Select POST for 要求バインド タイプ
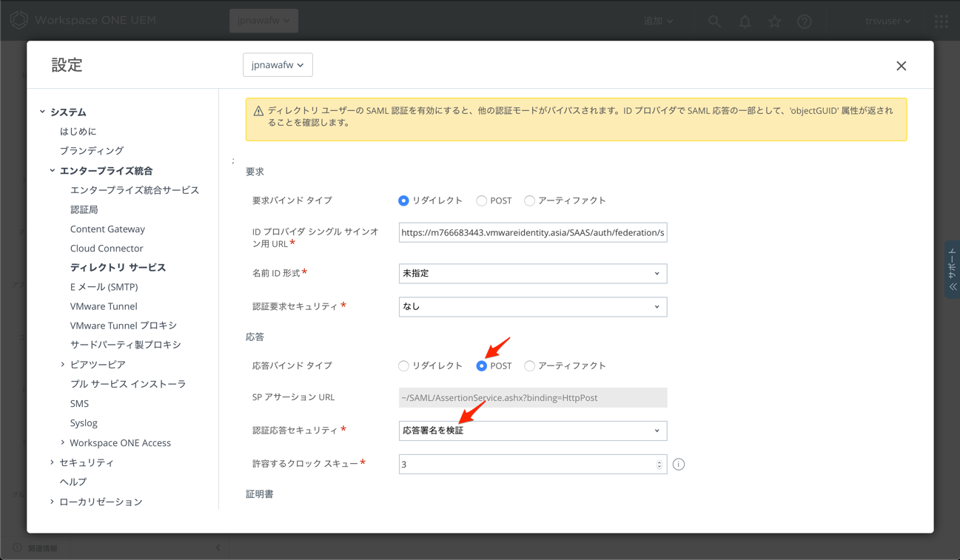The image size is (960, 560). pos(482,200)
